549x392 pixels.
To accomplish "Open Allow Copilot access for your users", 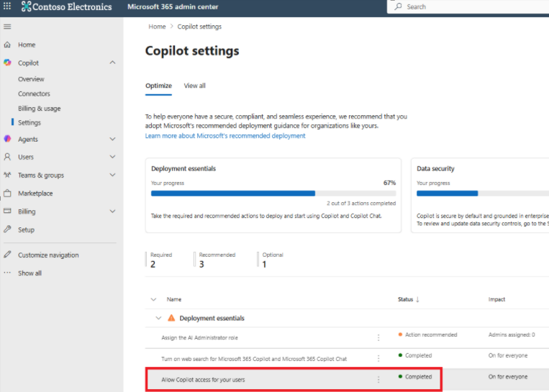I will pos(203,380).
